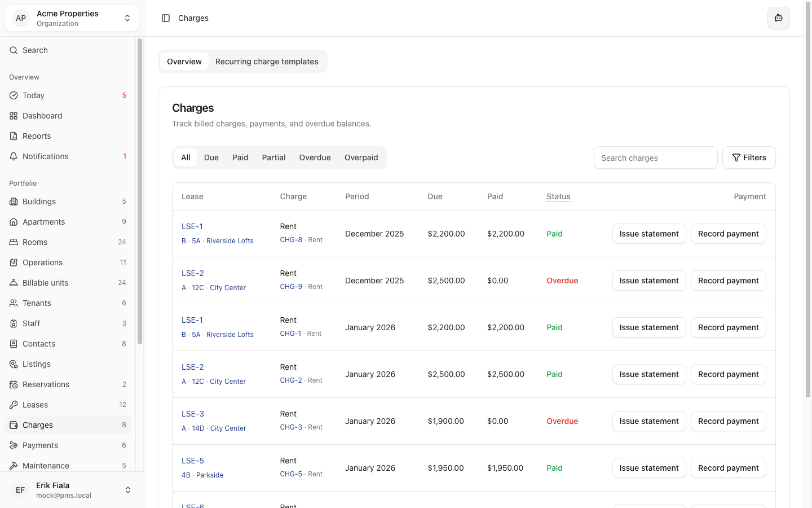Viewport: 812px width, 508px height.
Task: Focus the Search charges input field
Action: 655,158
